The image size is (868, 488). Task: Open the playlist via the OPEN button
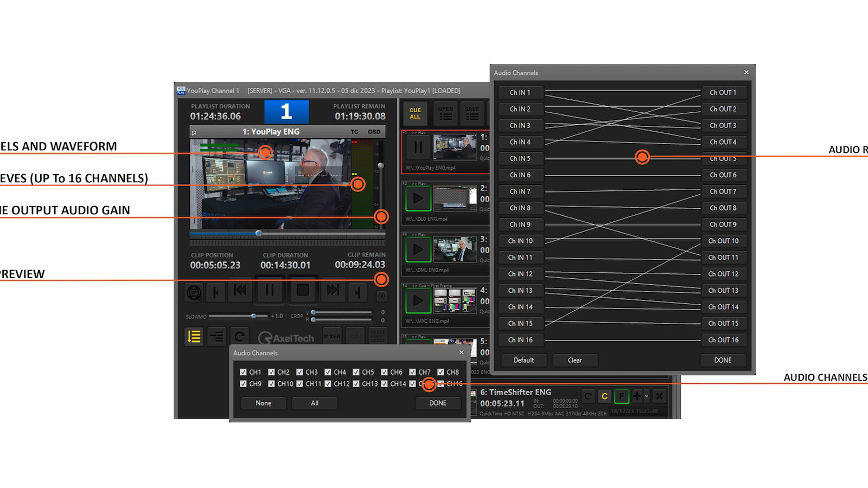(x=445, y=113)
